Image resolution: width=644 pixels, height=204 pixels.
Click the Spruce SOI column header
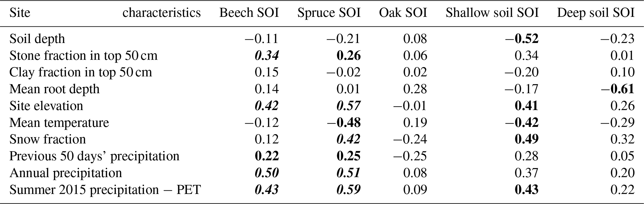[329, 13]
